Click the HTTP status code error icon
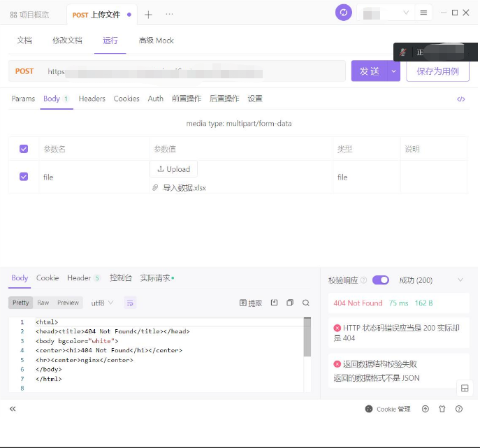 337,328
